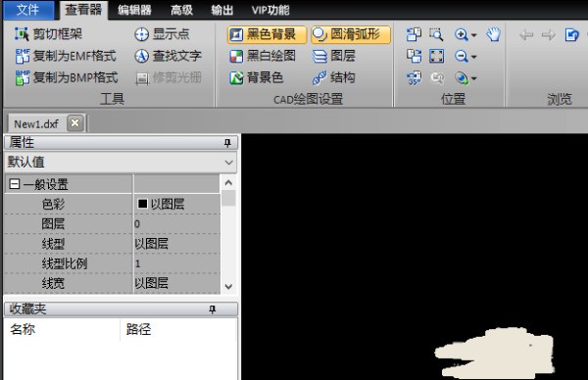Image resolution: width=588 pixels, height=380 pixels.
Task: Select the zoom window magnifier tool
Action: click(x=436, y=34)
